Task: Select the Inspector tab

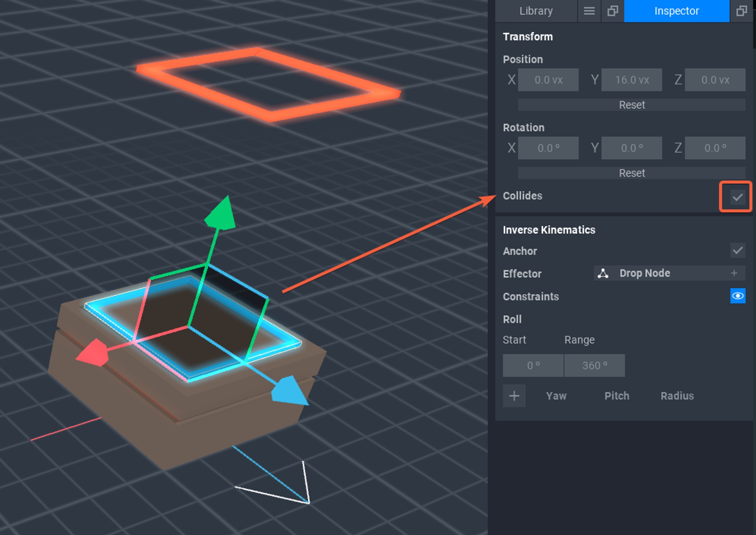Action: (x=676, y=11)
